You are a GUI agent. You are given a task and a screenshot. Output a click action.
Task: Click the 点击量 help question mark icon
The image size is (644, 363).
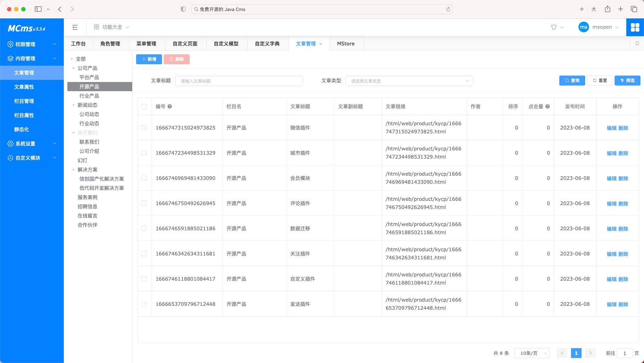548,106
